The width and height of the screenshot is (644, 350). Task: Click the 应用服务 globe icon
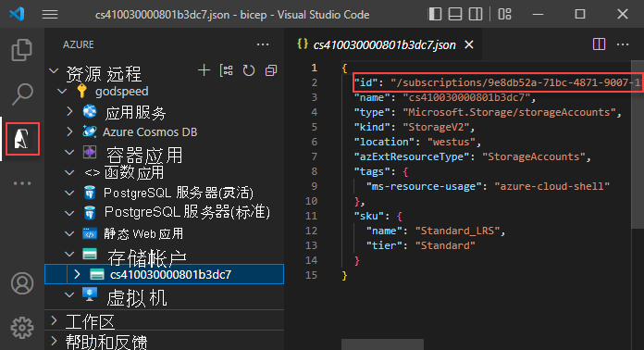[x=90, y=111]
